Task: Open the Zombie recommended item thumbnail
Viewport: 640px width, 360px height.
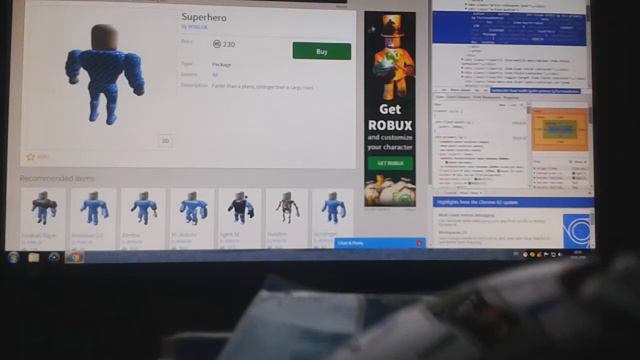Action: (143, 208)
